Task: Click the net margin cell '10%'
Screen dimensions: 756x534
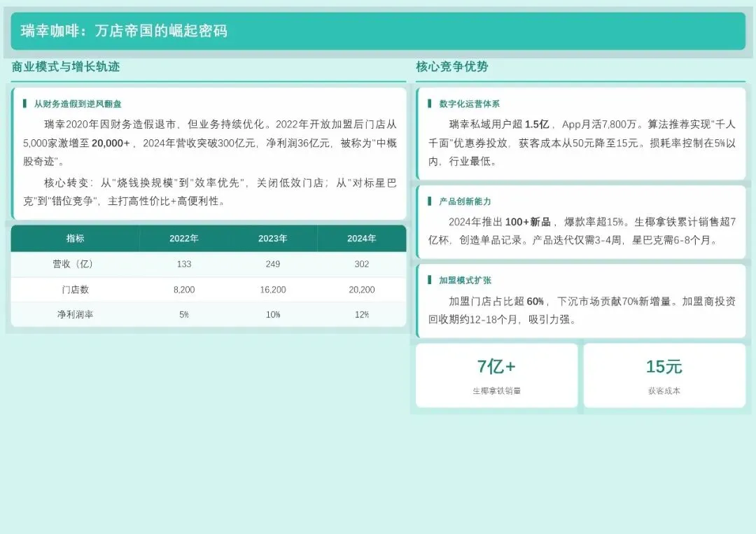Action: coord(273,315)
